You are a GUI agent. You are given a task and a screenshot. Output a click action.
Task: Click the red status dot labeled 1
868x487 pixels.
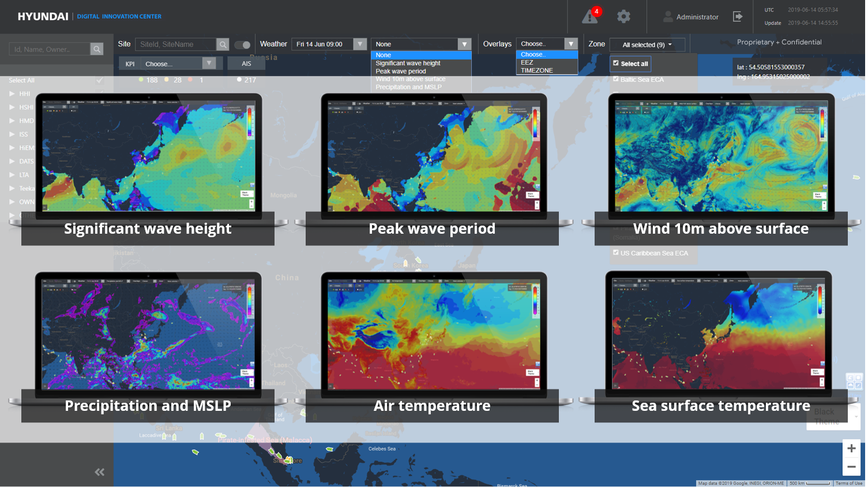pos(190,80)
